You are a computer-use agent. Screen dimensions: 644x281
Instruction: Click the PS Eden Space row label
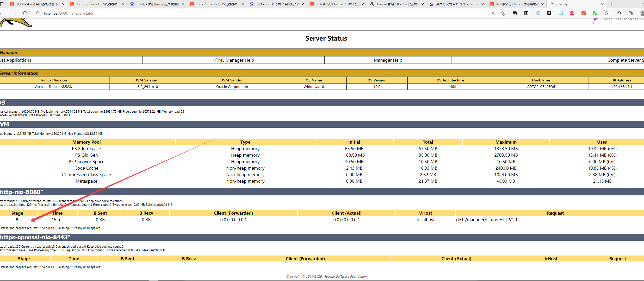(86, 149)
